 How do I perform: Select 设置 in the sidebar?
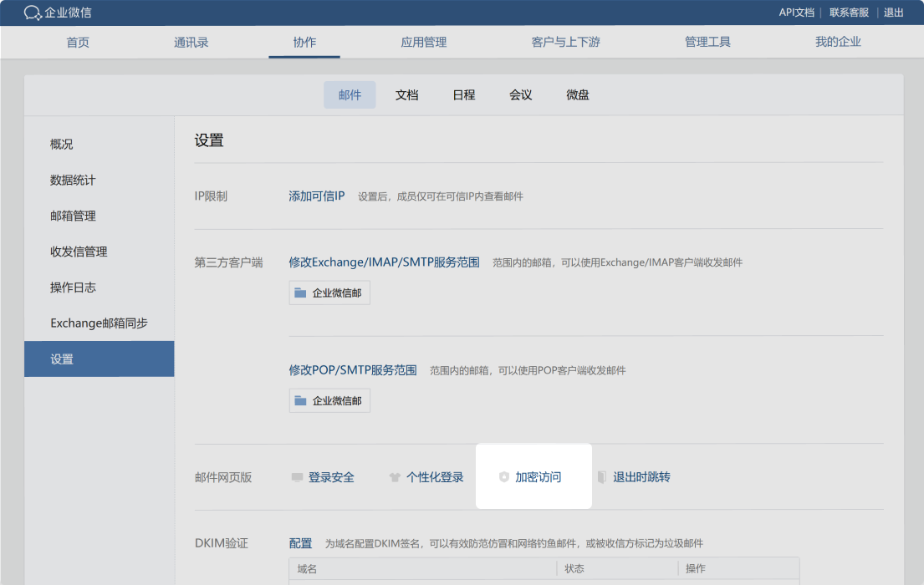(x=99, y=359)
